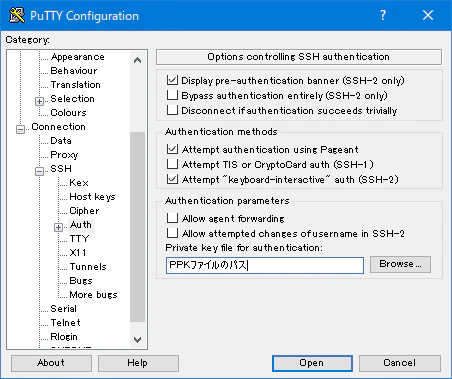Select Selection in the category tree
The width and height of the screenshot is (452, 379).
tap(72, 99)
